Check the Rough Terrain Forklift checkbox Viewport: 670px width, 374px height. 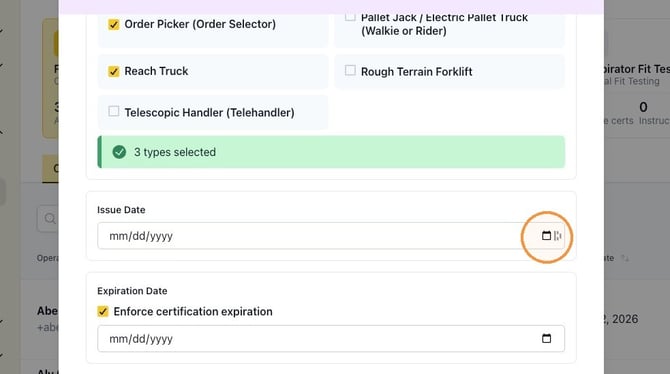click(x=350, y=70)
